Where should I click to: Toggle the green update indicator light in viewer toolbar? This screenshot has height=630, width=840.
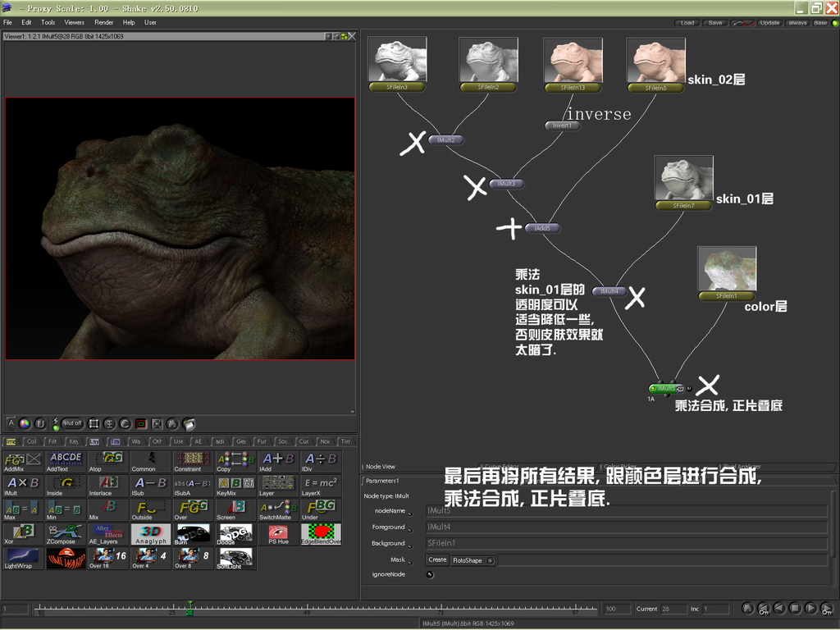pos(56,428)
